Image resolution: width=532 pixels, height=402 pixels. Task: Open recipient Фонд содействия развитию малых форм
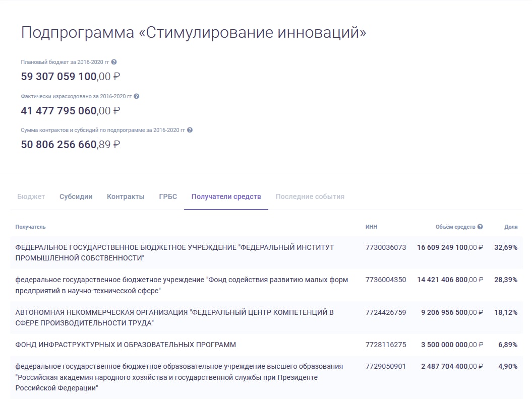coord(182,285)
